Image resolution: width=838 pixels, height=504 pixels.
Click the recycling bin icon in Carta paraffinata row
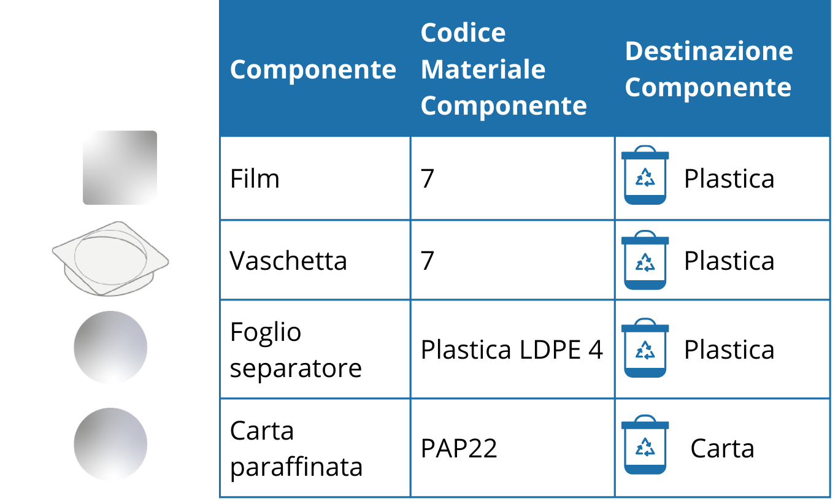645,445
